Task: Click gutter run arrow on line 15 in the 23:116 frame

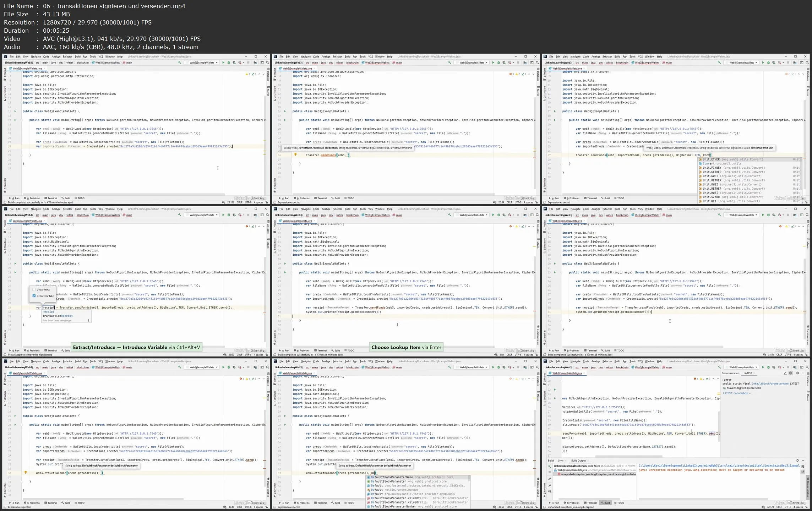Action: 15,111
